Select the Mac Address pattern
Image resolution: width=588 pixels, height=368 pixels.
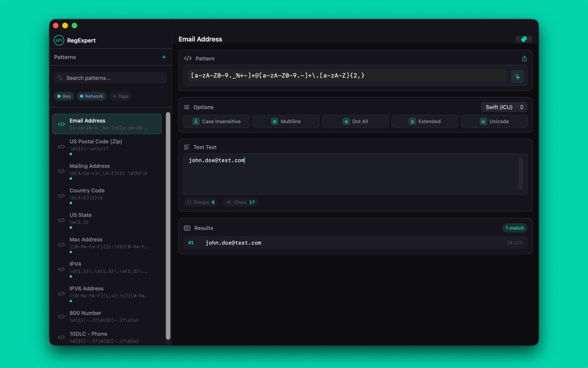107,245
